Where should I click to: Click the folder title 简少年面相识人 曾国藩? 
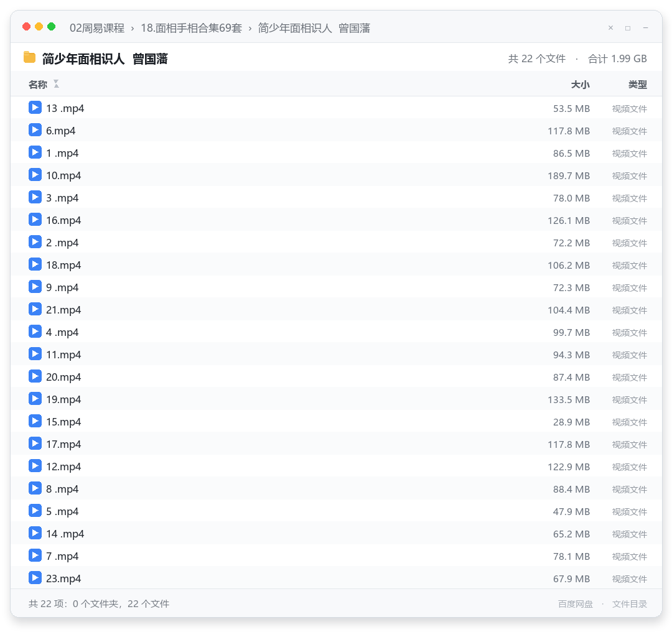point(105,58)
